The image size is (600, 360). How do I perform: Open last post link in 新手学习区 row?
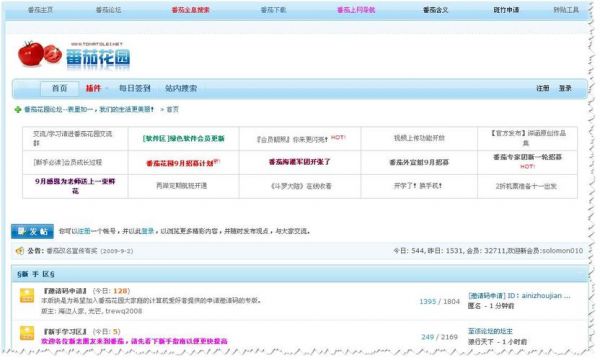pyautogui.click(x=490, y=331)
